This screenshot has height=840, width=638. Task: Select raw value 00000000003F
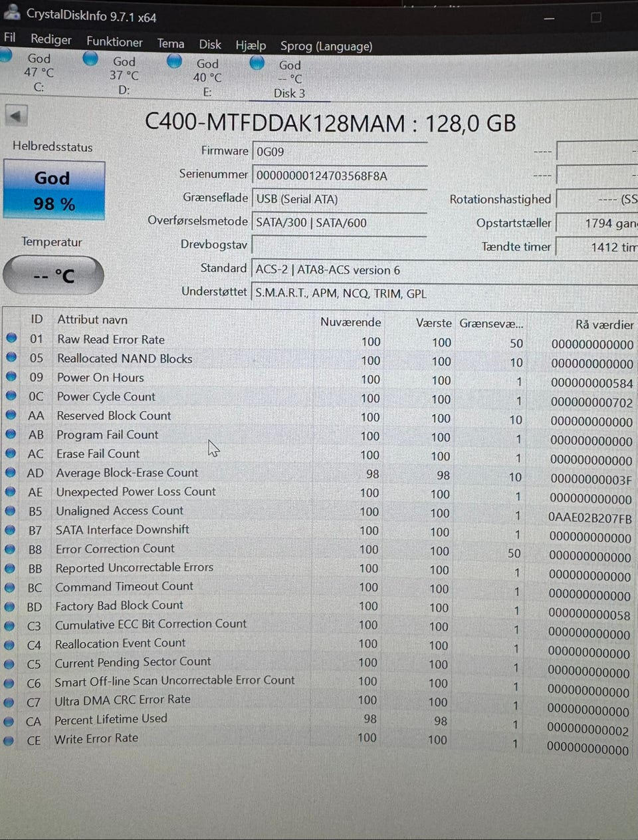[x=591, y=479]
